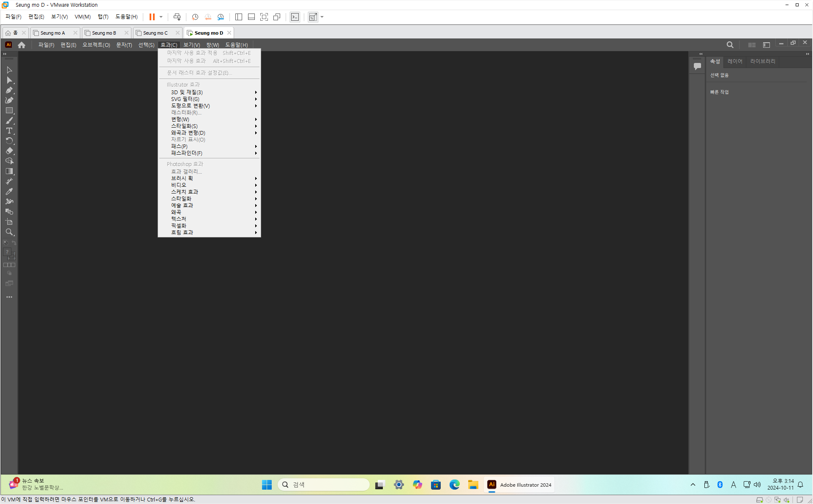Select the Paintbrush tool

pyautogui.click(x=9, y=120)
